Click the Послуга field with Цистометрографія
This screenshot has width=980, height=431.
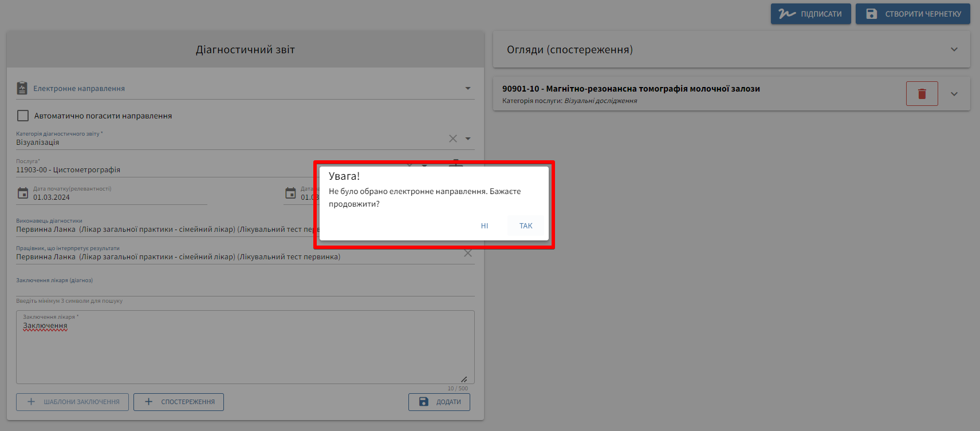coord(160,170)
